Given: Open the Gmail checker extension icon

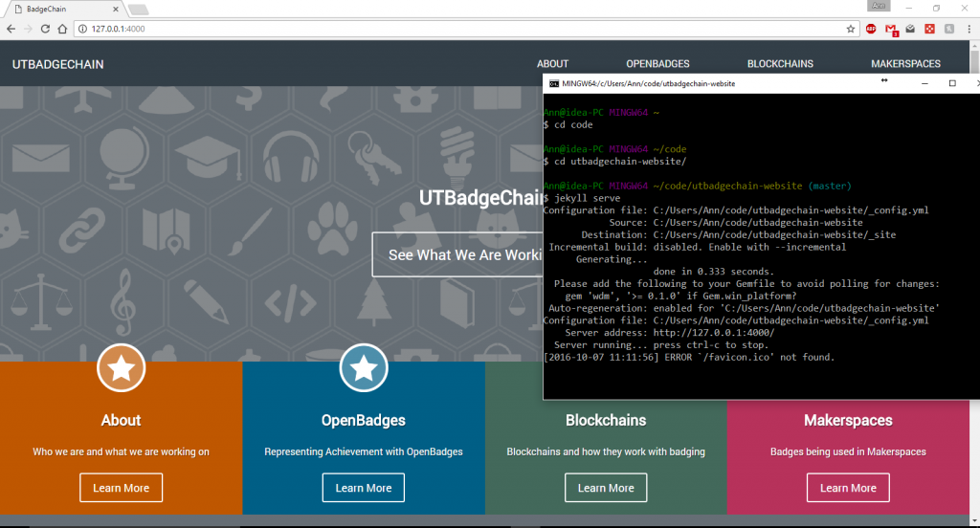Looking at the screenshot, I should click(x=891, y=30).
